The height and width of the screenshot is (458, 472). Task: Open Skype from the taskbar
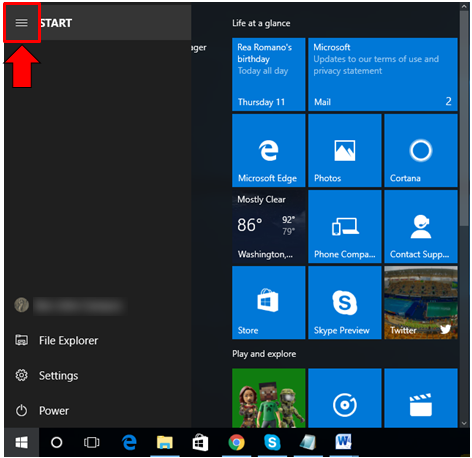point(272,442)
